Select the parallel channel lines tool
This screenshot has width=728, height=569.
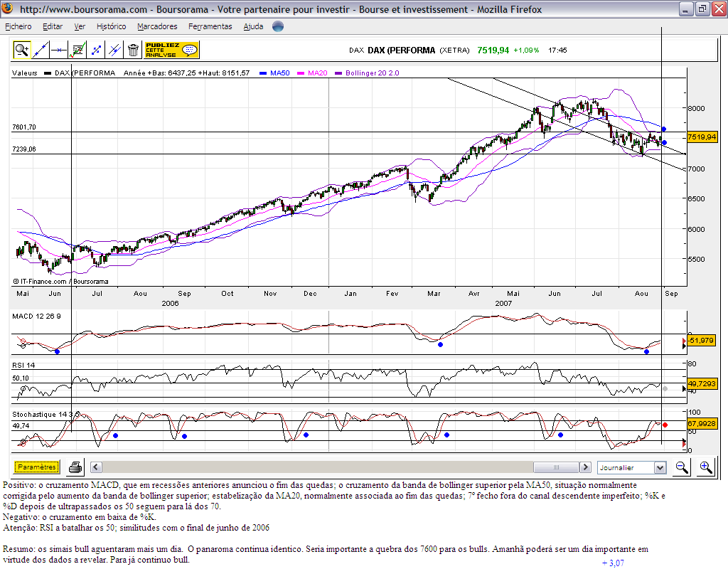114,50
